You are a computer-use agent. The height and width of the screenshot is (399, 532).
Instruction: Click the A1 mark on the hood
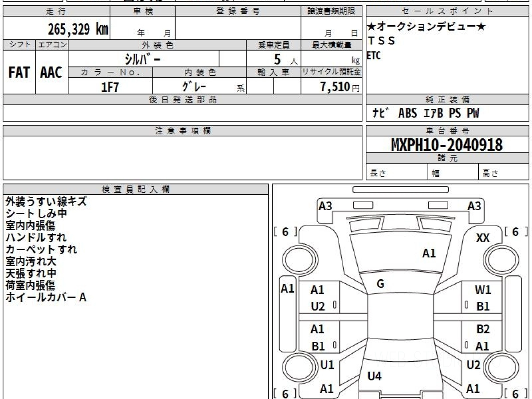(429, 253)
